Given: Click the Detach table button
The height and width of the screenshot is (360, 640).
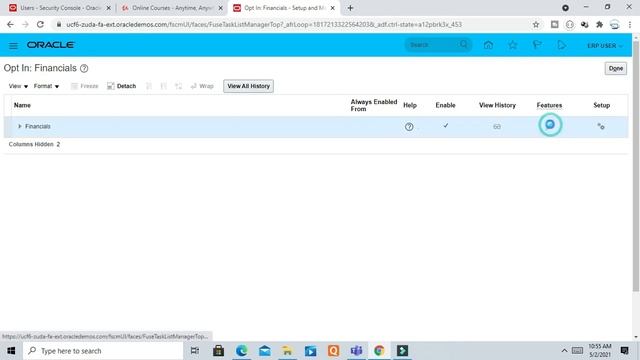Looking at the screenshot, I should pyautogui.click(x=122, y=86).
